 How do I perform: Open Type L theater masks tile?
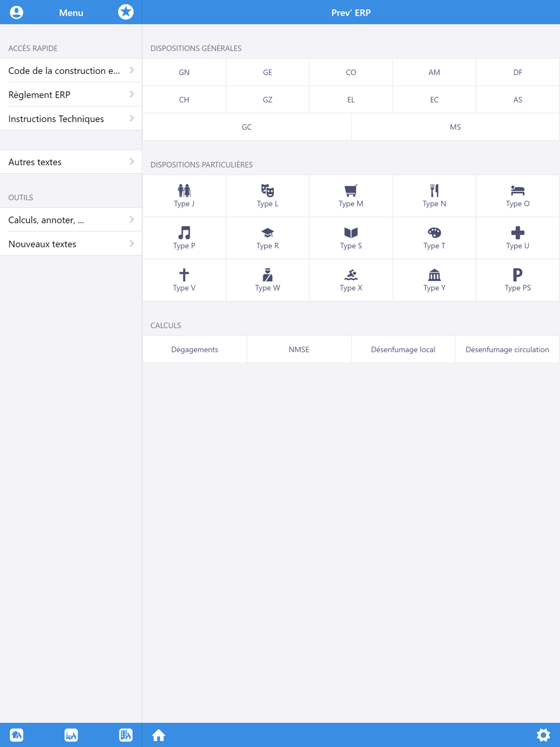268,196
